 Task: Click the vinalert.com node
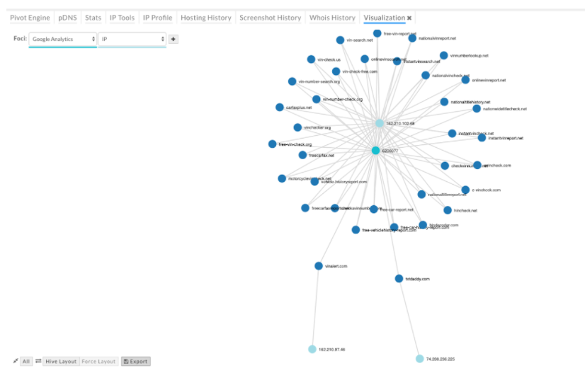pos(319,266)
